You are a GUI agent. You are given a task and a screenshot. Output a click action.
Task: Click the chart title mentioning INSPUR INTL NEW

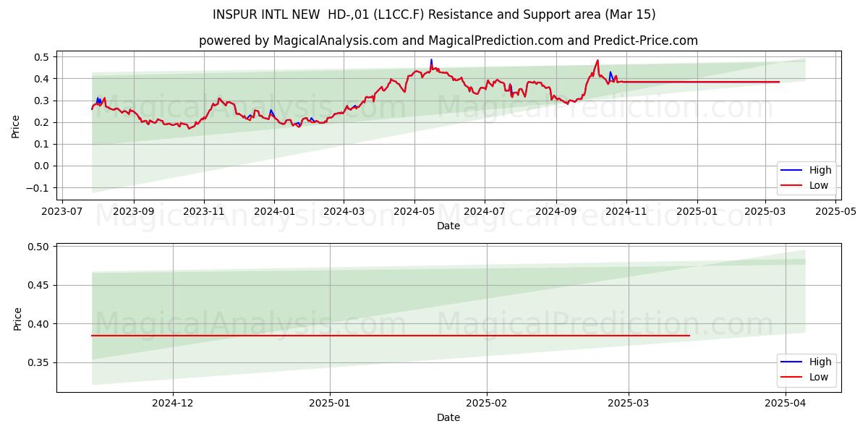(434, 14)
